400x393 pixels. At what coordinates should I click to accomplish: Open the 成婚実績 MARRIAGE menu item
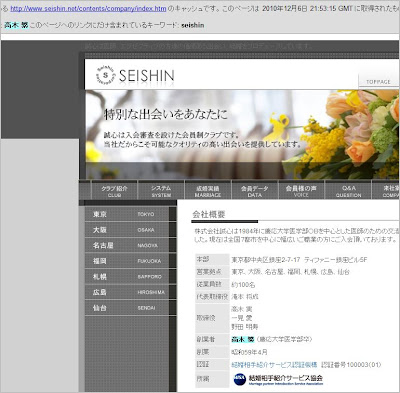[208, 191]
